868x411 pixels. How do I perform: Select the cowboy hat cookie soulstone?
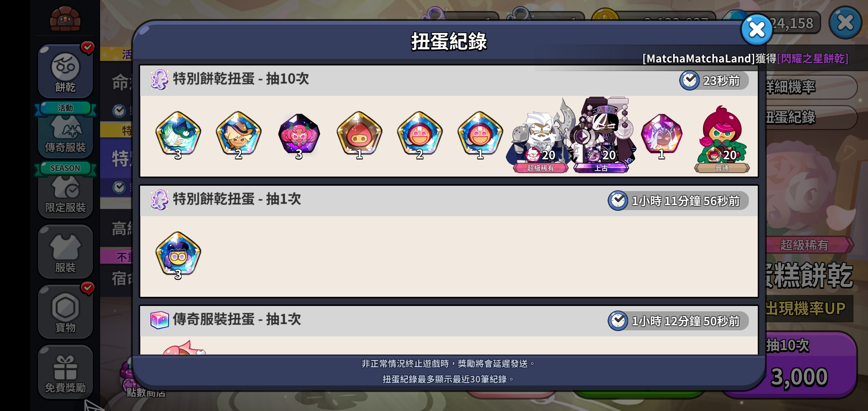tap(238, 135)
